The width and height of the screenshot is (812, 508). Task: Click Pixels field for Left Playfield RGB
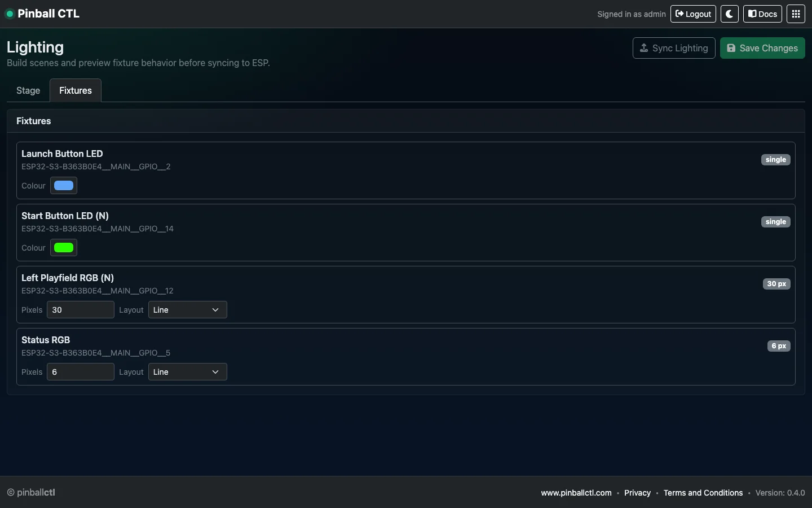(x=80, y=310)
